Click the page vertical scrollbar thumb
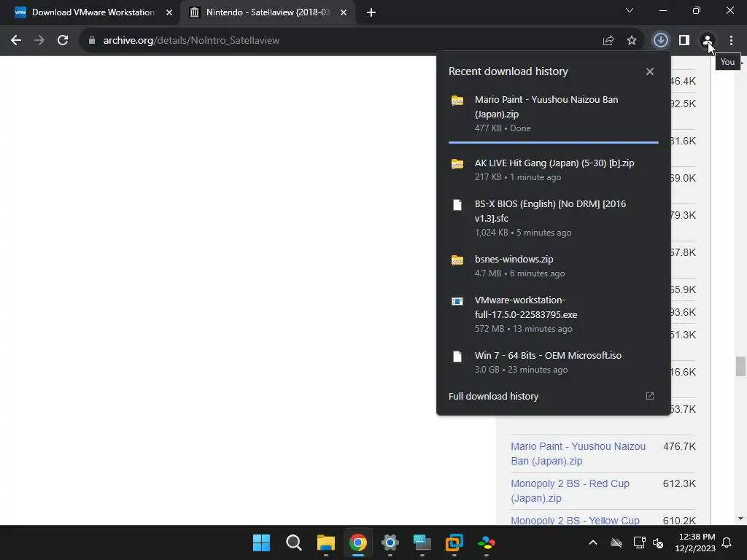 (x=740, y=366)
